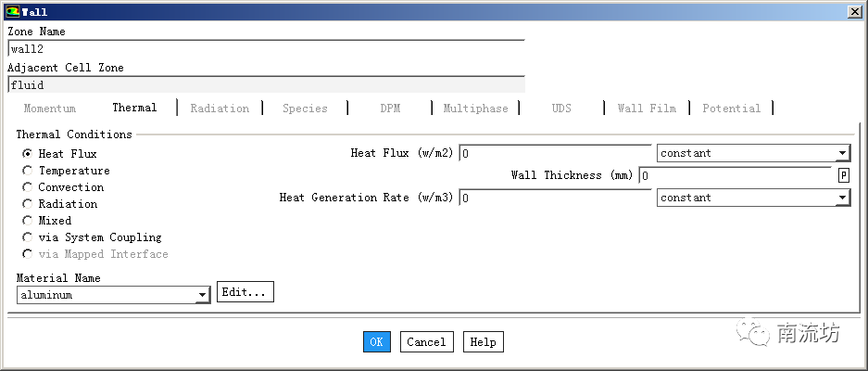Viewport: 868px width, 371px height.
Task: Select the Temperature thermal condition
Action: point(28,171)
